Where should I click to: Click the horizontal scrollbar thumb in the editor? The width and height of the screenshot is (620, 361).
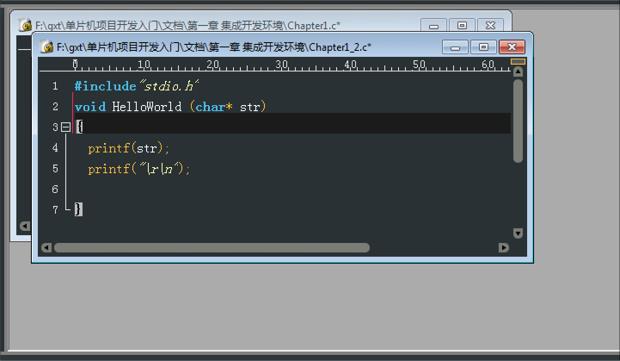(212, 248)
